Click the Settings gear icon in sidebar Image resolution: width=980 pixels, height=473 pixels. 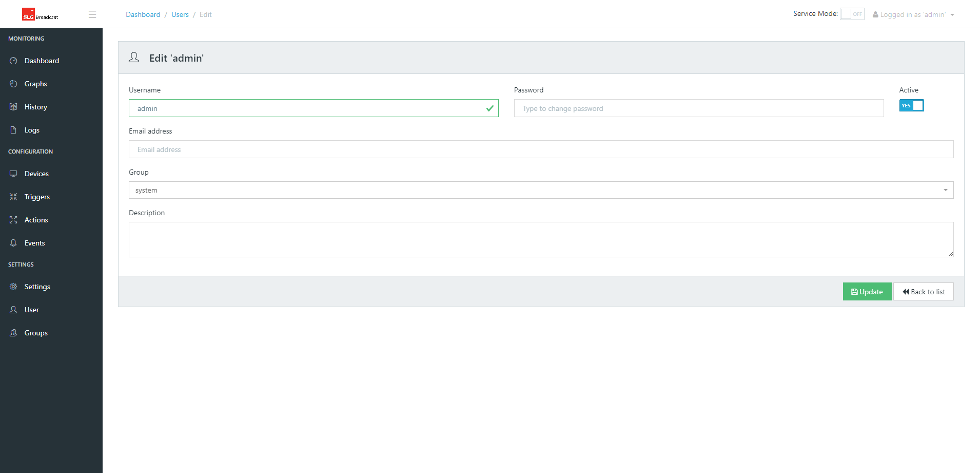click(x=13, y=287)
